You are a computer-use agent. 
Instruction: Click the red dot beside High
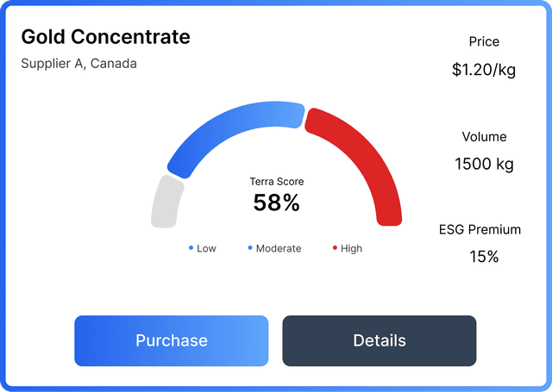(x=335, y=248)
